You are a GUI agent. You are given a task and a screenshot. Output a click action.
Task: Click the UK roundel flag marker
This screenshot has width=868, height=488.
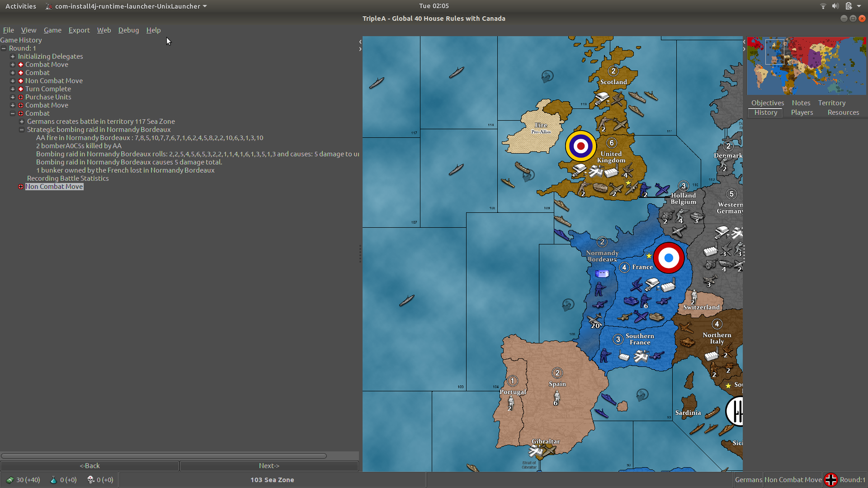click(x=580, y=146)
